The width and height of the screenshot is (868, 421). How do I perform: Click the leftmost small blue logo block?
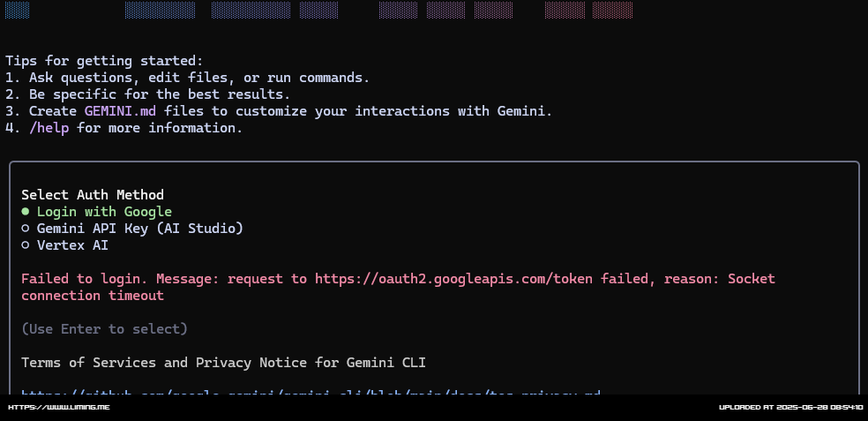(17, 10)
